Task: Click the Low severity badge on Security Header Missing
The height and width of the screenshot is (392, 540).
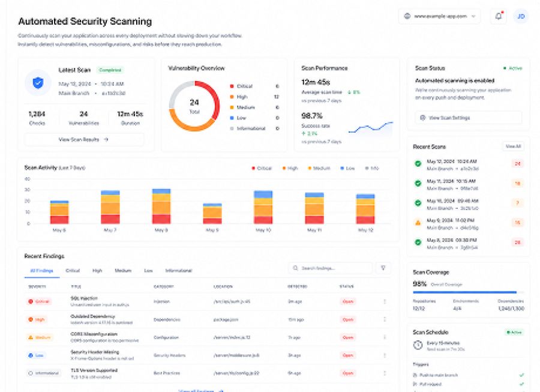Action: coord(36,355)
